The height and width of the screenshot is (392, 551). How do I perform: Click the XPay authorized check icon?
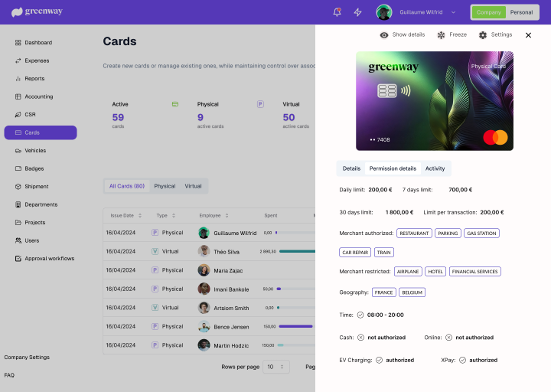point(462,360)
